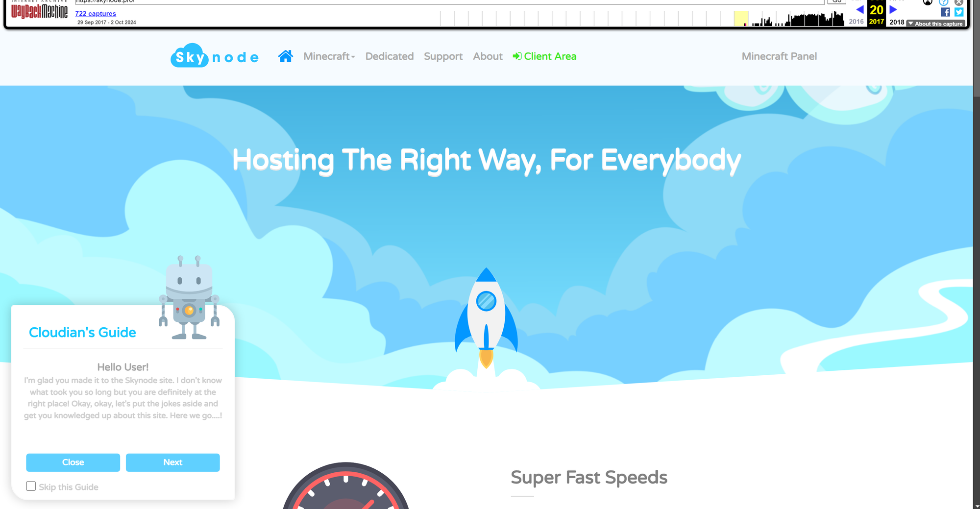Open the Dedicated menu item
This screenshot has height=509, width=980.
point(390,56)
